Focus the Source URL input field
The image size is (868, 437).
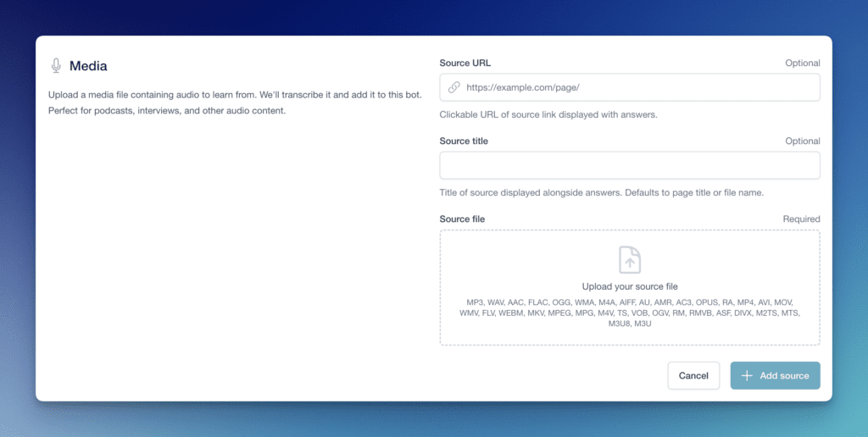[x=636, y=87]
